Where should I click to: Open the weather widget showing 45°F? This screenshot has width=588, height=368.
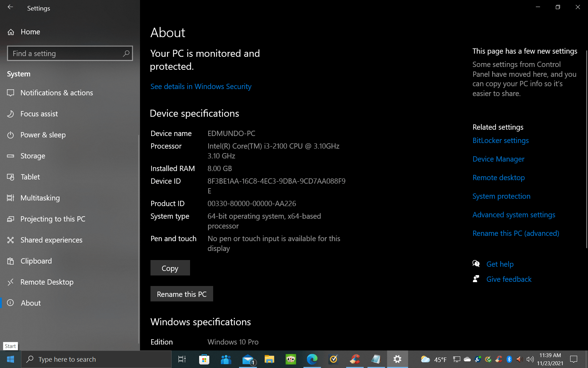tap(434, 360)
